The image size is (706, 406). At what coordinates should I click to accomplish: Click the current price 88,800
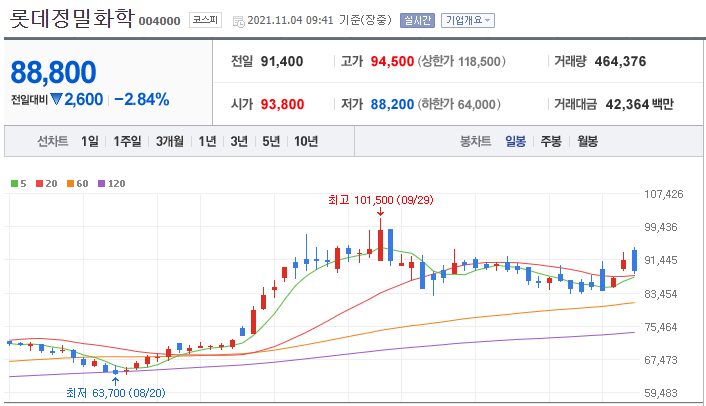(x=54, y=72)
